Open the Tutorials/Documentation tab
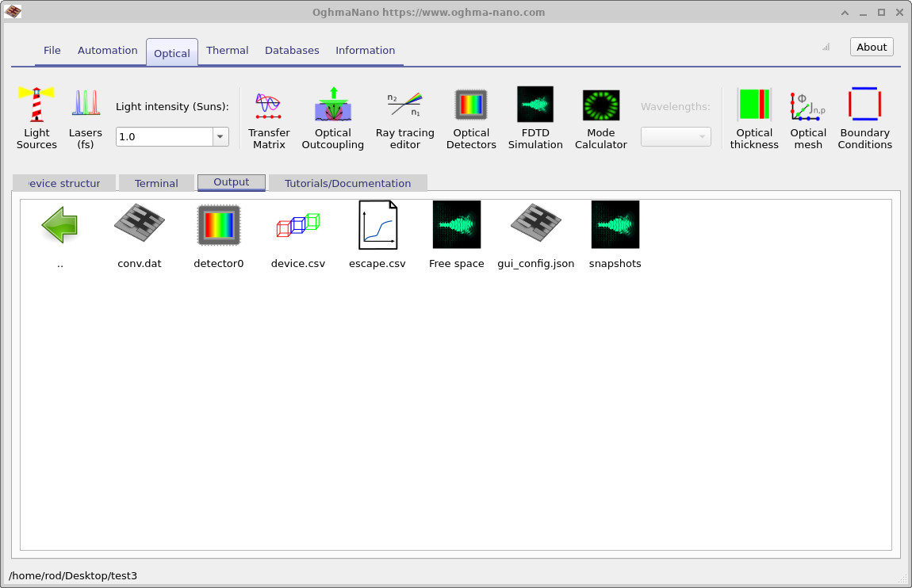 tap(347, 183)
